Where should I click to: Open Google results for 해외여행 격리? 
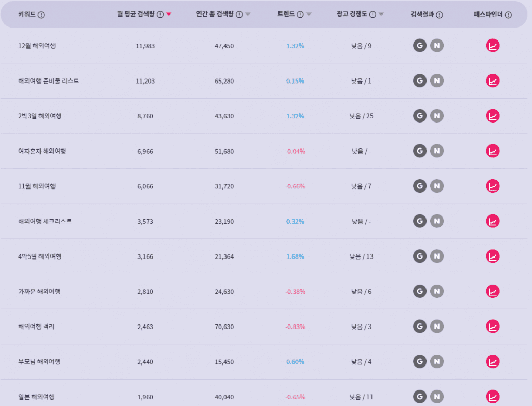coord(420,326)
